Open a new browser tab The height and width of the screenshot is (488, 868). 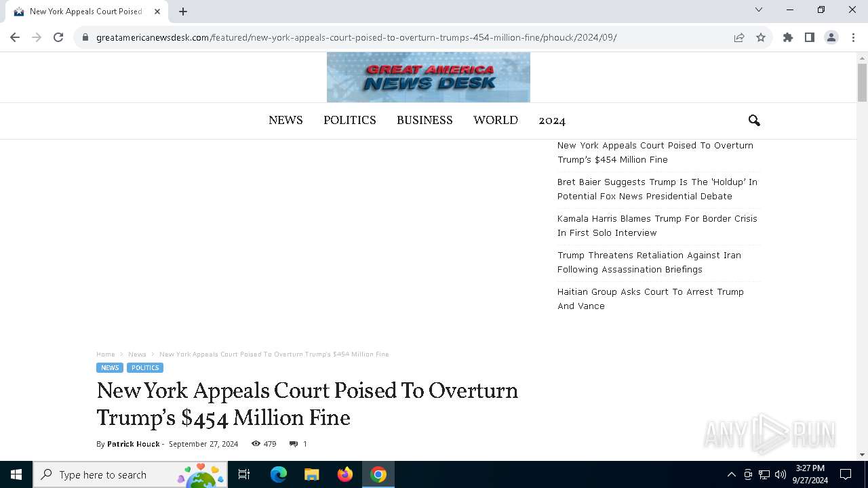coord(183,12)
